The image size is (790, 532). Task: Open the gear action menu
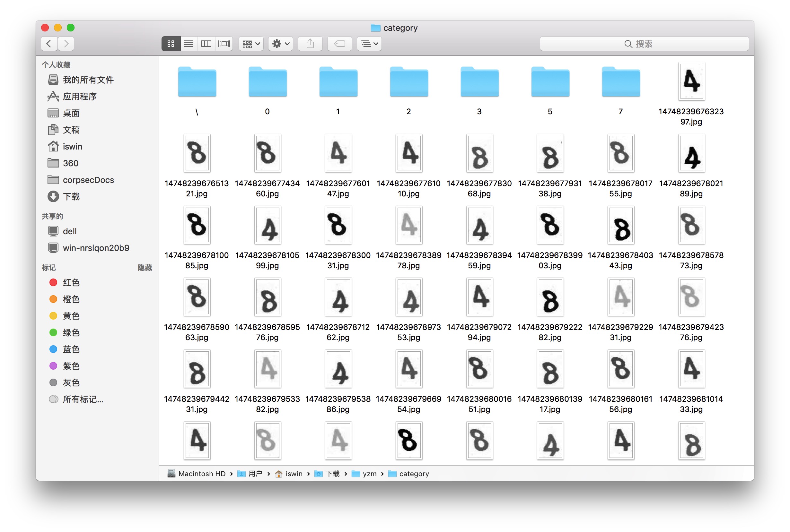coord(281,44)
